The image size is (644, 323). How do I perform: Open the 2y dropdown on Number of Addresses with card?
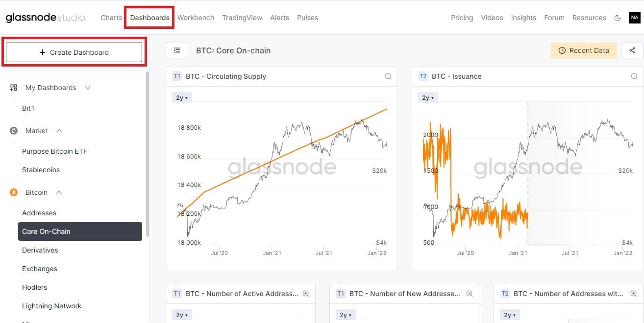click(510, 315)
